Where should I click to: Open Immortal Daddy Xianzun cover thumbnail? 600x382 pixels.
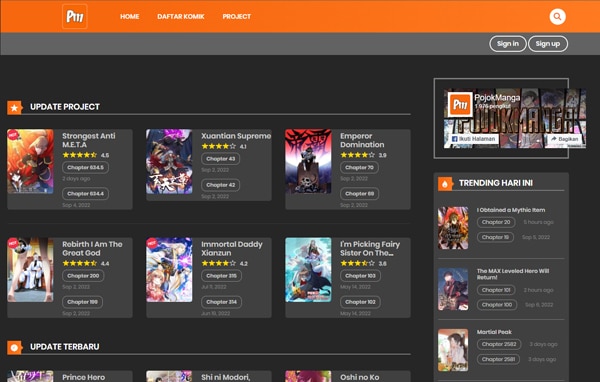(x=169, y=269)
